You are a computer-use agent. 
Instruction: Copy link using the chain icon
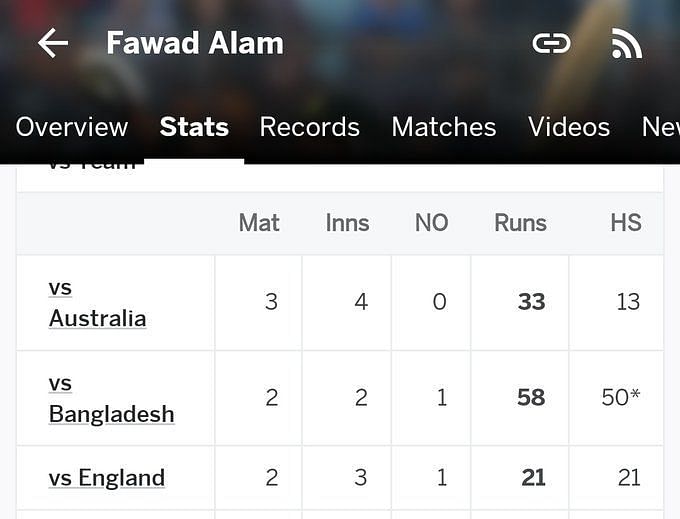[551, 43]
